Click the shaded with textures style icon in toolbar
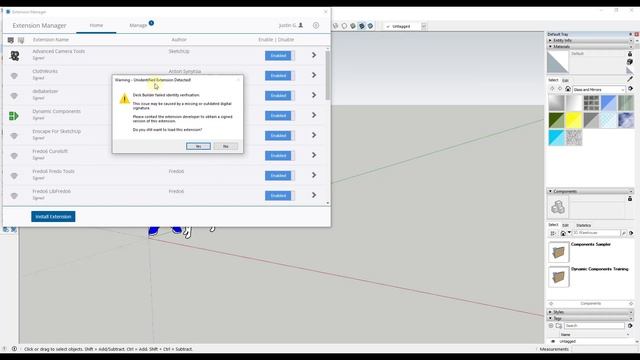 tap(362, 26)
